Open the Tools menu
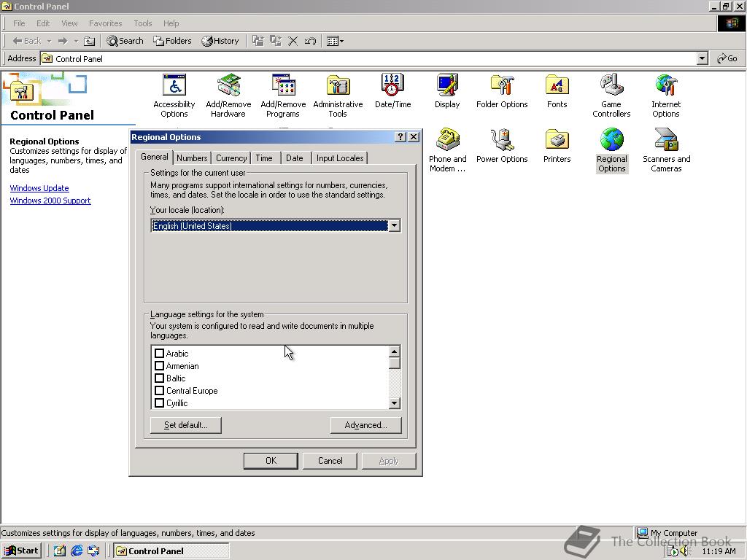 click(142, 23)
